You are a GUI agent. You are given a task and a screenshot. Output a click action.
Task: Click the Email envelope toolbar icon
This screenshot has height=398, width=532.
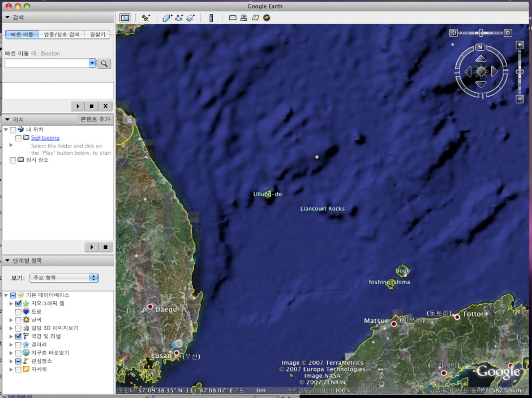[233, 18]
